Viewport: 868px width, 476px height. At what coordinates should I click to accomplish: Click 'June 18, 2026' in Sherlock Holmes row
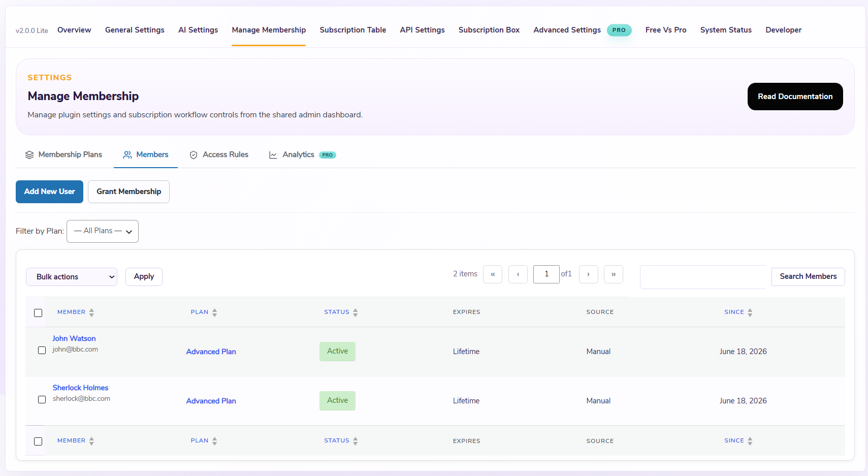point(743,401)
